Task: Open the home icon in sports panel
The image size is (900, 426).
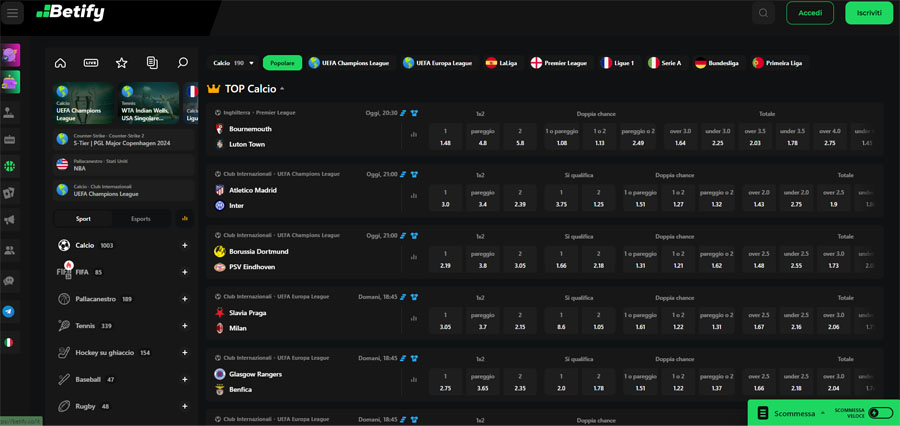Action: point(60,63)
